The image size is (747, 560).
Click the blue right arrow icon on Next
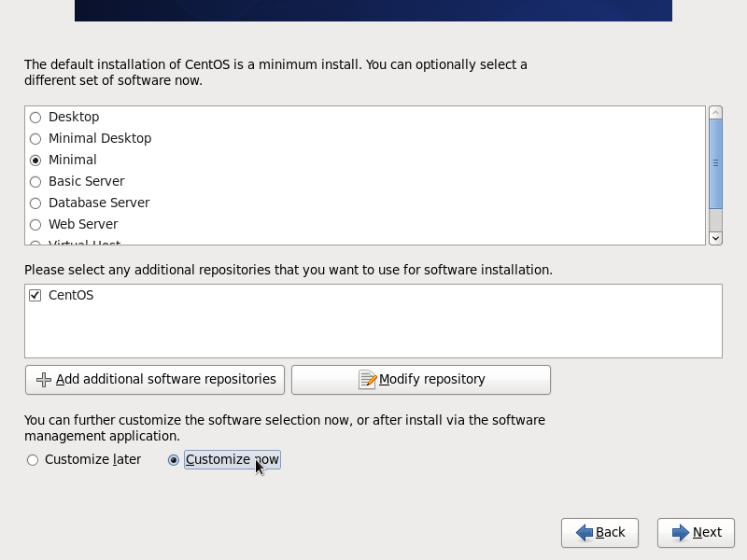coord(681,532)
